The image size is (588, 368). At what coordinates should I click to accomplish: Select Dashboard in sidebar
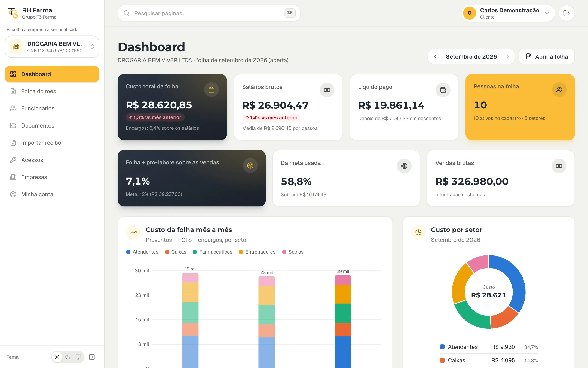pos(52,74)
